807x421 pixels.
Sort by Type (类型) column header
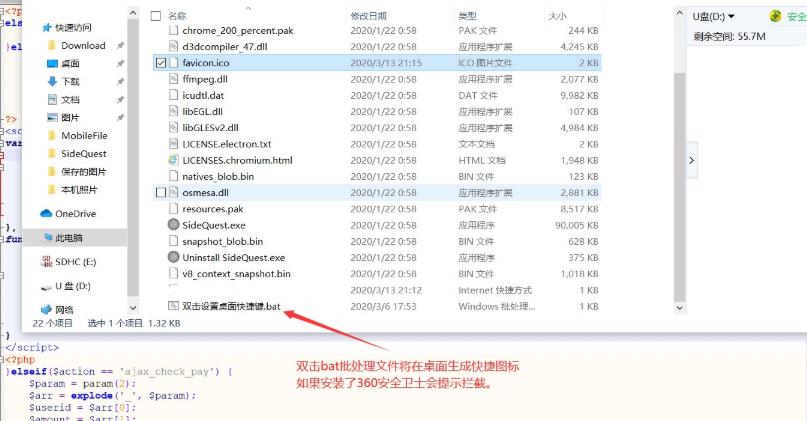pyautogui.click(x=467, y=16)
